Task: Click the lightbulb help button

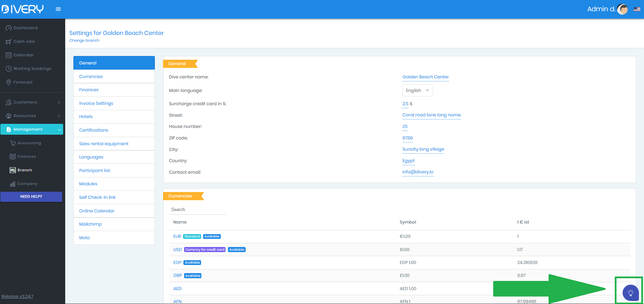Action: pos(630,292)
